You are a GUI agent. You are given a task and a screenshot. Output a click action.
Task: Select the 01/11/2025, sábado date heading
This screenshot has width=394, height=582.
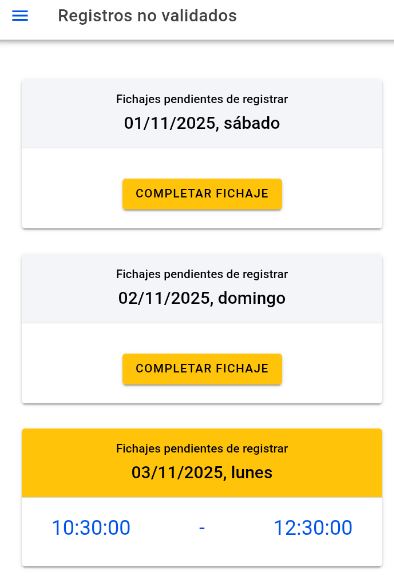tap(202, 123)
